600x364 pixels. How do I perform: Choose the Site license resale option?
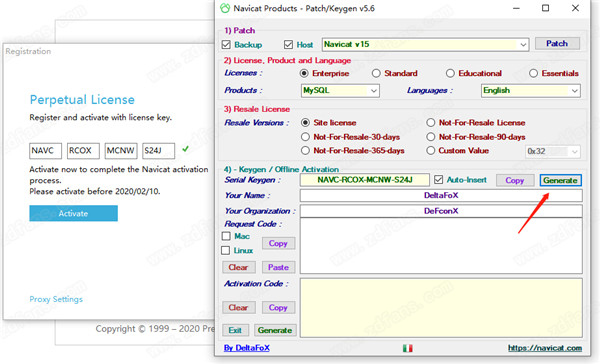click(x=305, y=122)
